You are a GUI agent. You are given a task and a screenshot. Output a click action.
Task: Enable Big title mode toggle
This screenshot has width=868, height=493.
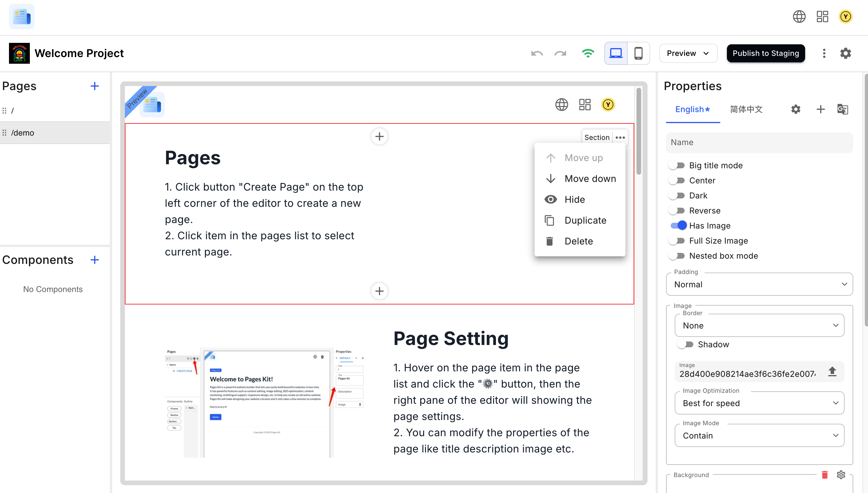pyautogui.click(x=677, y=165)
